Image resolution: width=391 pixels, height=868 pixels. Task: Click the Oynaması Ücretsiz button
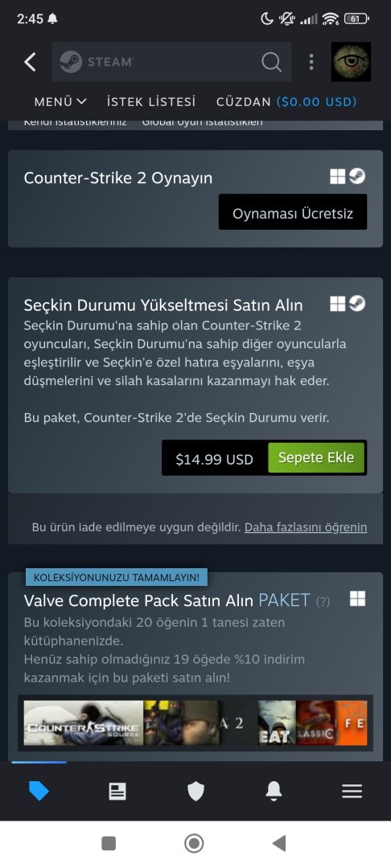point(292,212)
